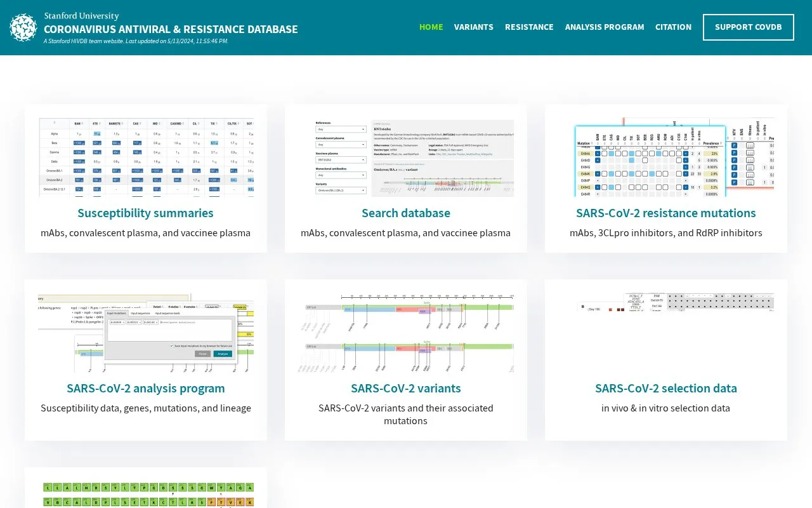Click the Search database preview thumbnail

[x=406, y=157]
